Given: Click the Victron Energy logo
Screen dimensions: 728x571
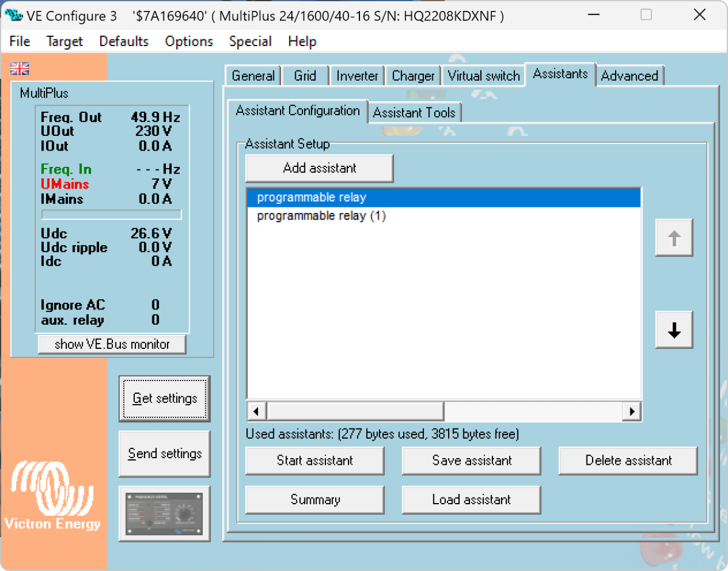Looking at the screenshot, I should pyautogui.click(x=53, y=498).
